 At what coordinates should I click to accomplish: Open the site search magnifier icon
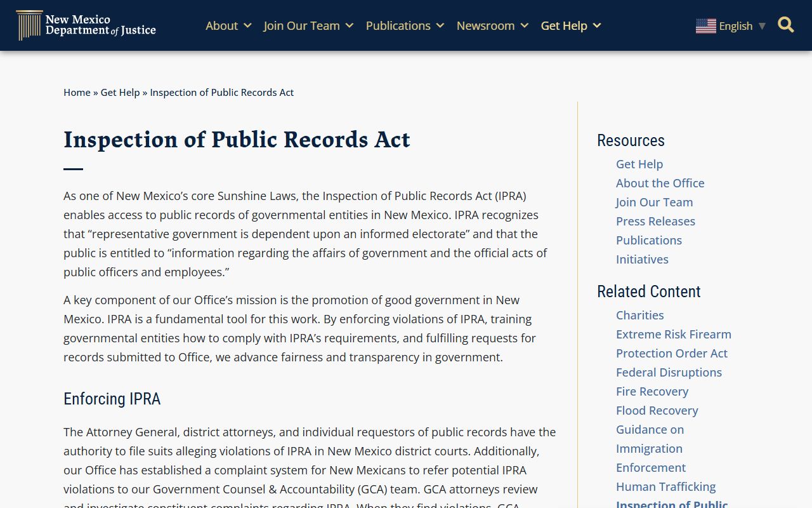785,25
